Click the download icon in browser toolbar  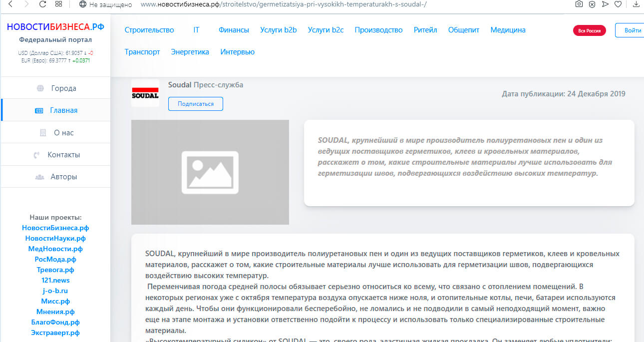point(637,4)
